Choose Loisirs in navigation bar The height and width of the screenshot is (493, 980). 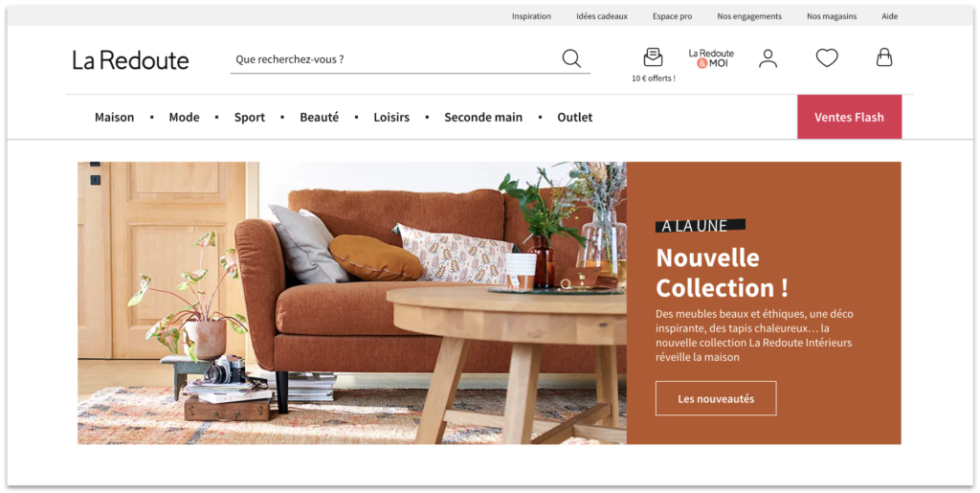391,118
